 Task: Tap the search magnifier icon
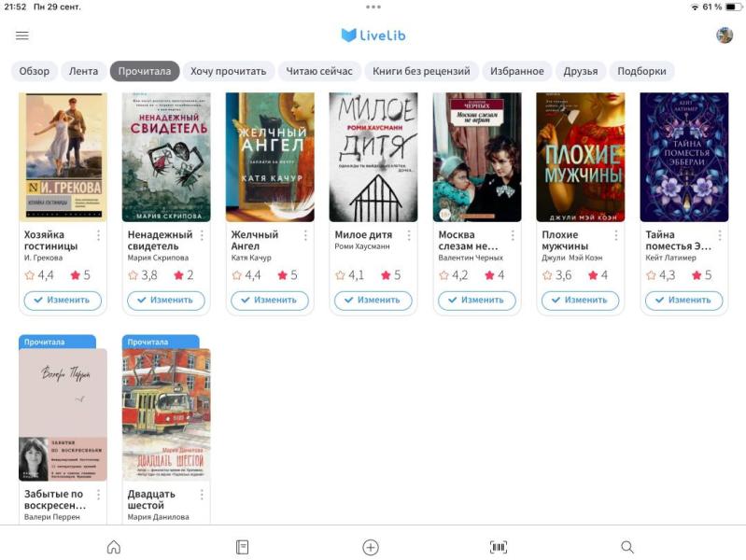627,547
